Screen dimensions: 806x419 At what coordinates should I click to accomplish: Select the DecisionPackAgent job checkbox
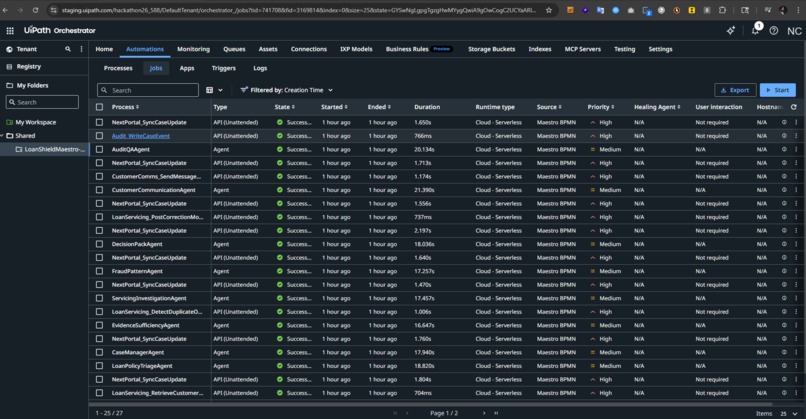99,244
